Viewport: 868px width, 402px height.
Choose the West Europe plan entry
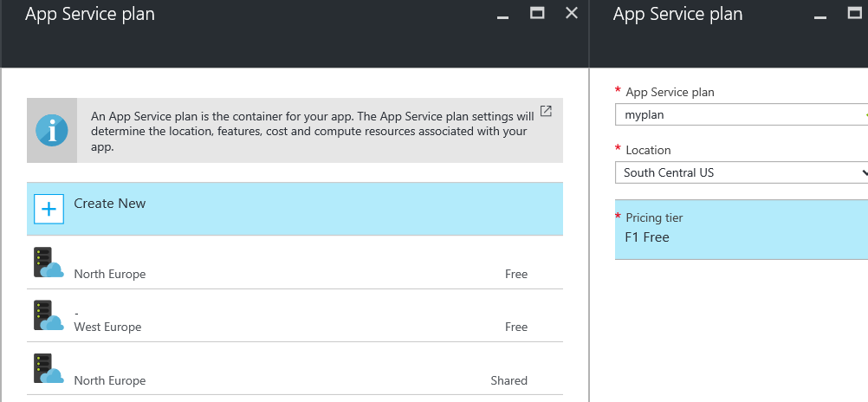(x=295, y=315)
